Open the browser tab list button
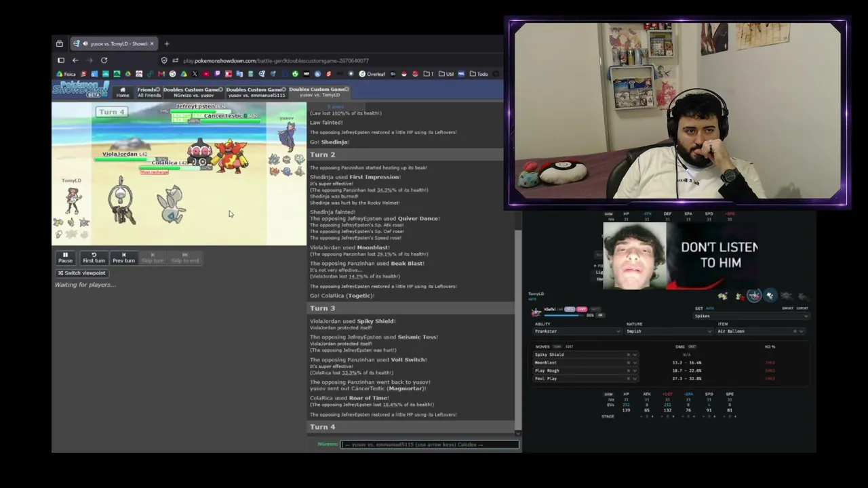 [60, 44]
